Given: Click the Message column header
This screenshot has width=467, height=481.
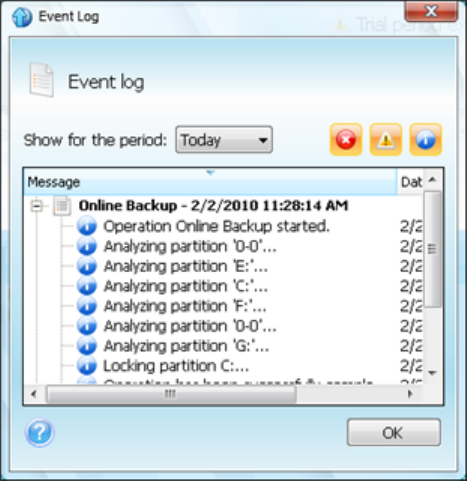Looking at the screenshot, I should [x=210, y=182].
